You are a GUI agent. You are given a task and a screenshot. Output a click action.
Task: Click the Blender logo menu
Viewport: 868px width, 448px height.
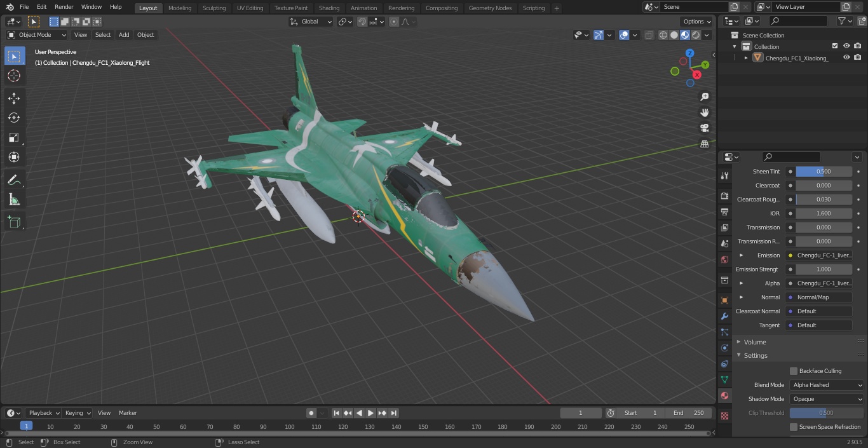coord(10,7)
